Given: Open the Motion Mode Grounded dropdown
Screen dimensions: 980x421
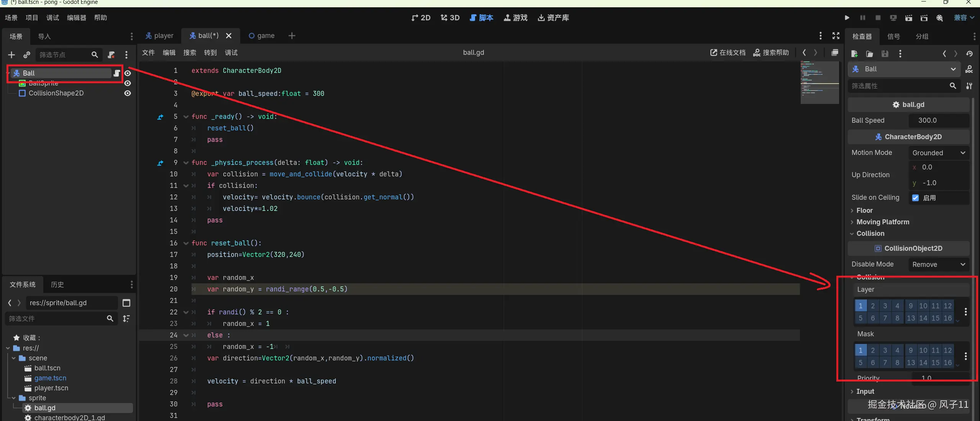Looking at the screenshot, I should coord(939,153).
